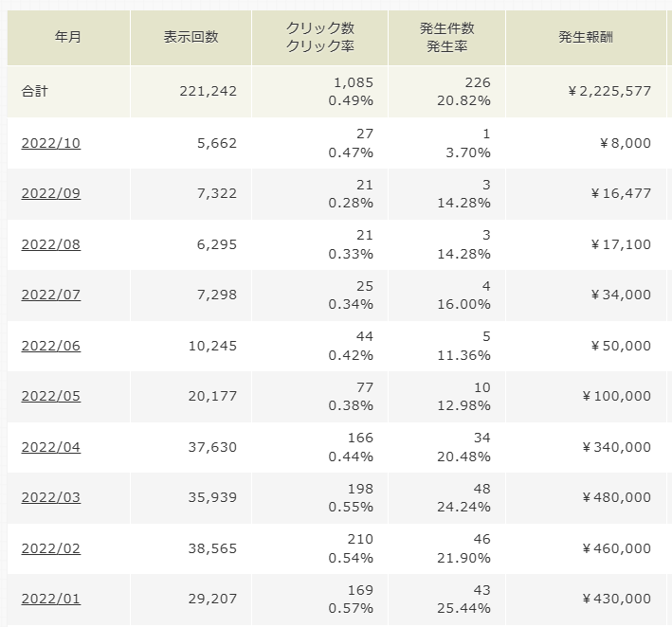The image size is (672, 627).
Task: Click the 年月 column header
Action: [68, 38]
